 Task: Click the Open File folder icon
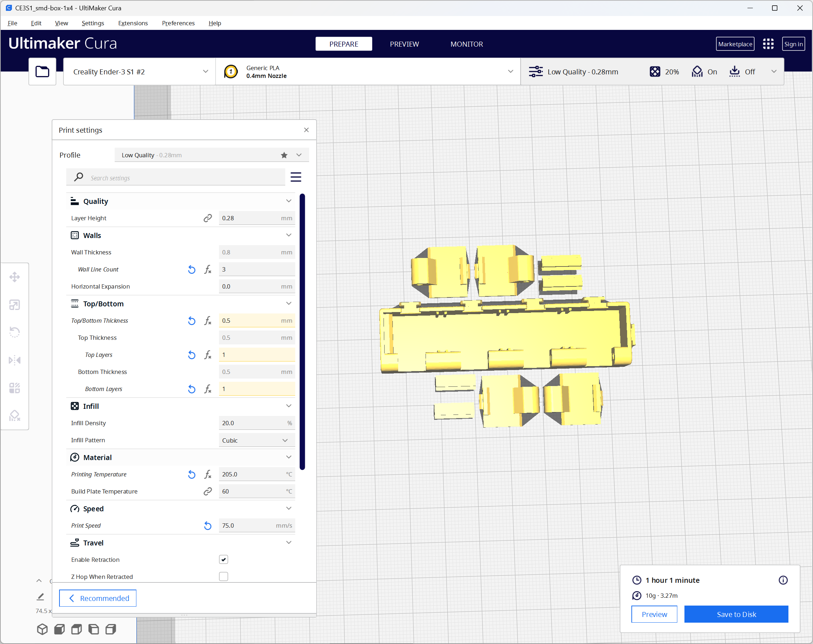click(x=42, y=72)
